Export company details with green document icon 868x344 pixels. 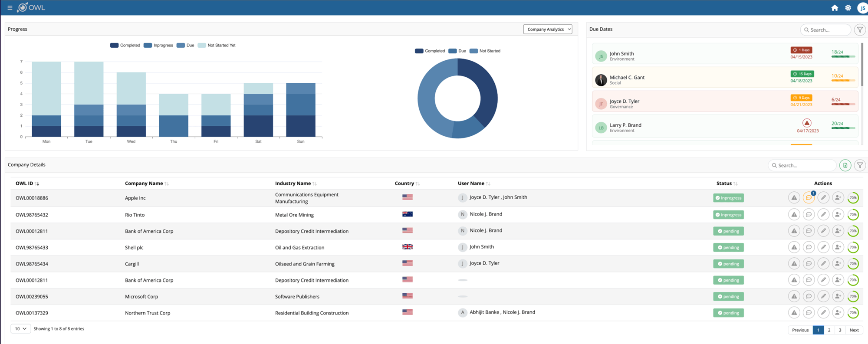click(845, 165)
